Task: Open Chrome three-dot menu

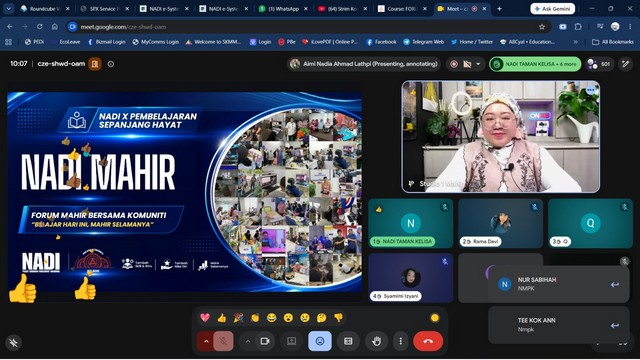Action: [630, 27]
